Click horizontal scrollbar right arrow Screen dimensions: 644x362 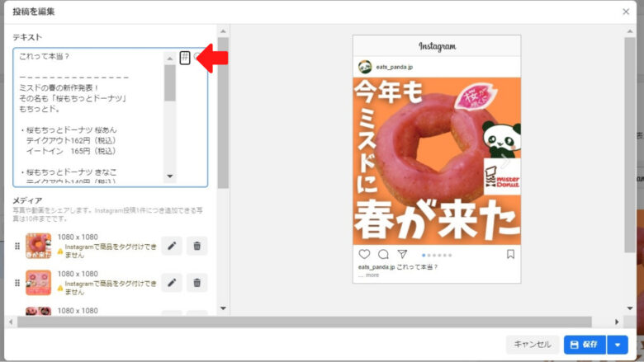(x=617, y=322)
